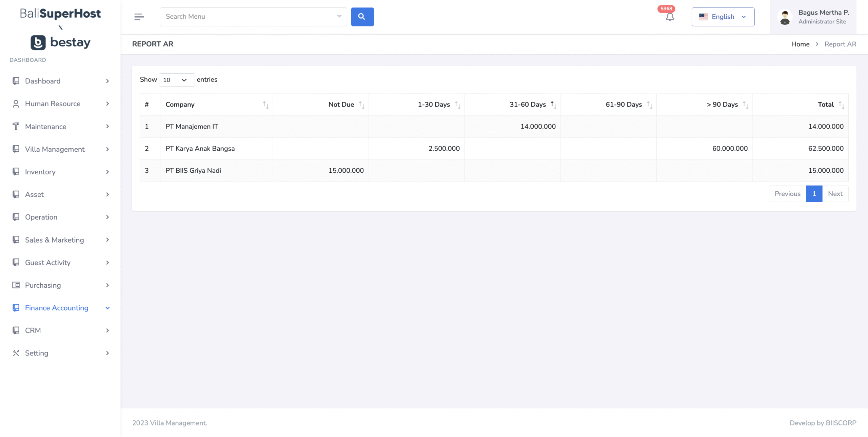Viewport: 868px width, 437px height.
Task: Sort table by the Company column arrows
Action: tap(266, 105)
